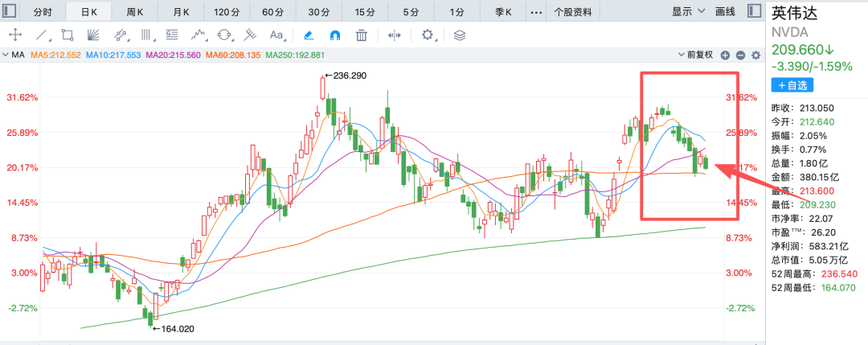Screen dimensions: 868x345
Task: Select the Aa text annotation tool
Action: pyautogui.click(x=276, y=35)
